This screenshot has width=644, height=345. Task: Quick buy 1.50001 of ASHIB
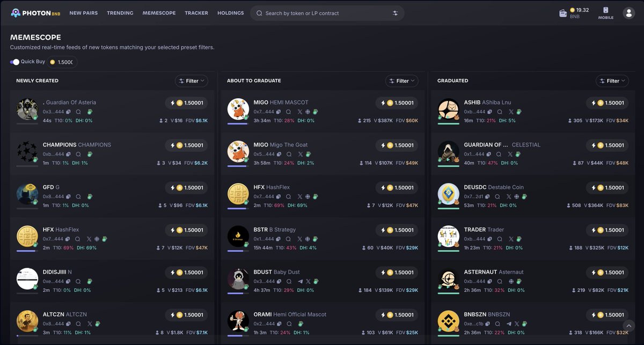(607, 103)
